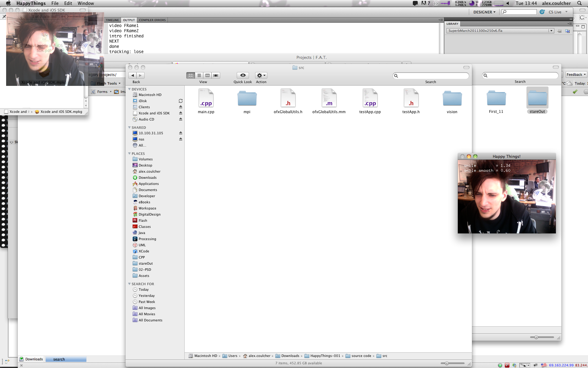Select stareOut in the Places sidebar

pos(145,263)
